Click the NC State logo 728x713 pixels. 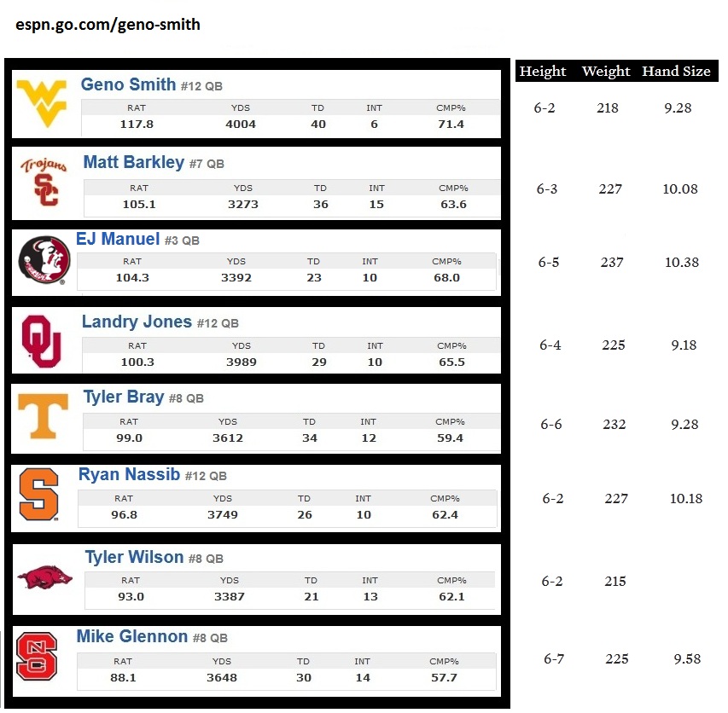coord(37,657)
